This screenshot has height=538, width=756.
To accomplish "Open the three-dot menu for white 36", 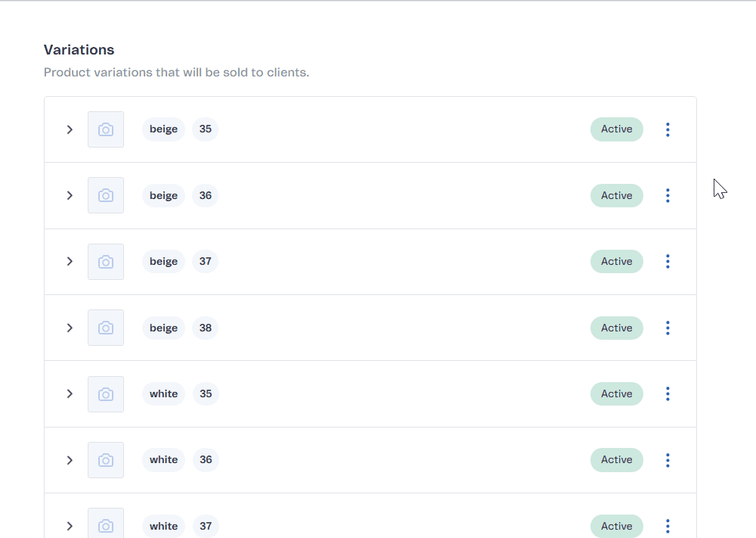I will (x=668, y=460).
